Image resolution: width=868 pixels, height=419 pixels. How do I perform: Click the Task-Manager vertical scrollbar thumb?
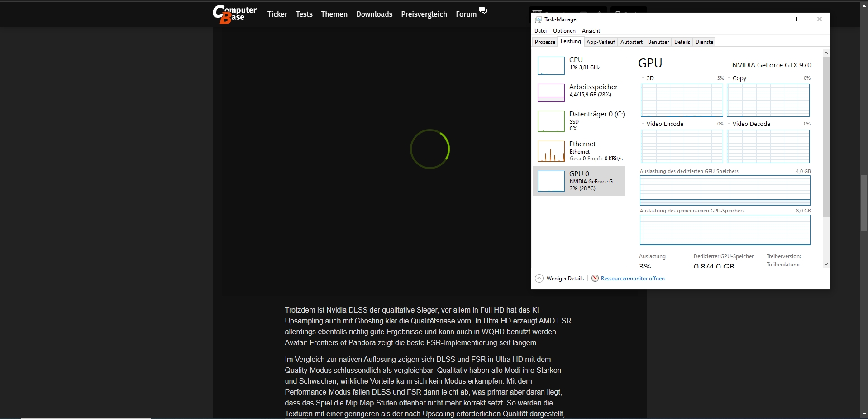[x=826, y=137]
